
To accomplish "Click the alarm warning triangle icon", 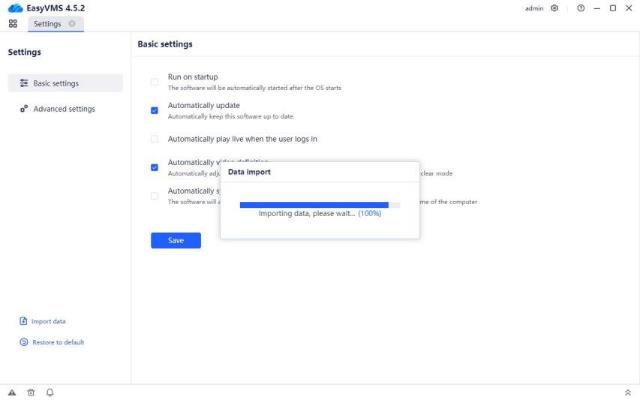I will click(12, 392).
